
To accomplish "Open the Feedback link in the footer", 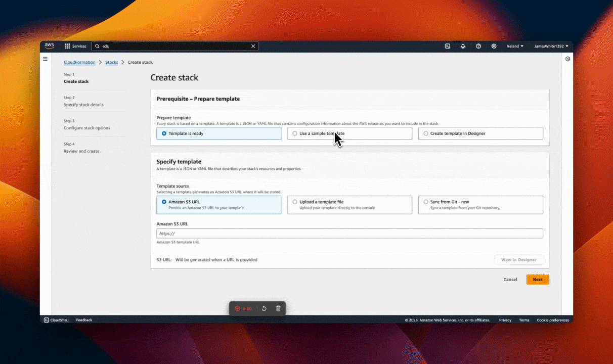I will click(x=84, y=320).
